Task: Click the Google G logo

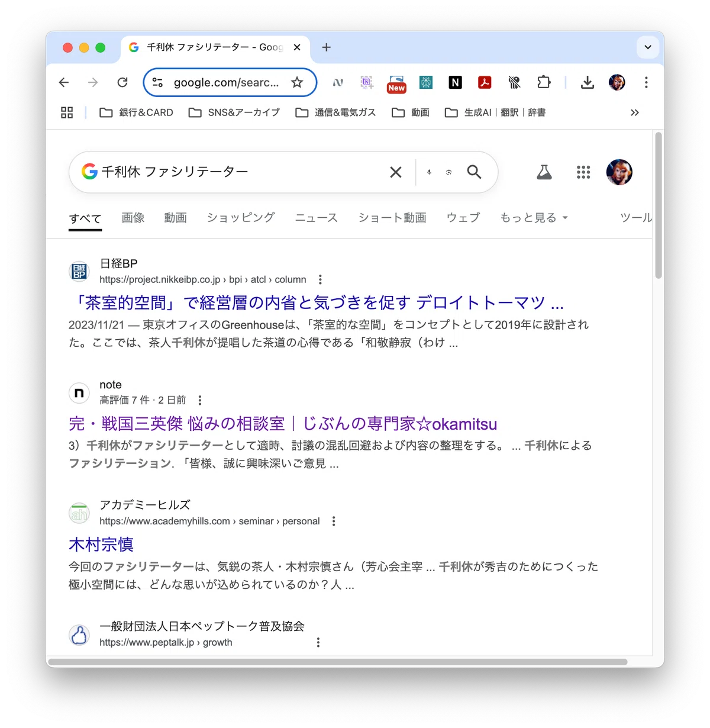Action: (89, 172)
